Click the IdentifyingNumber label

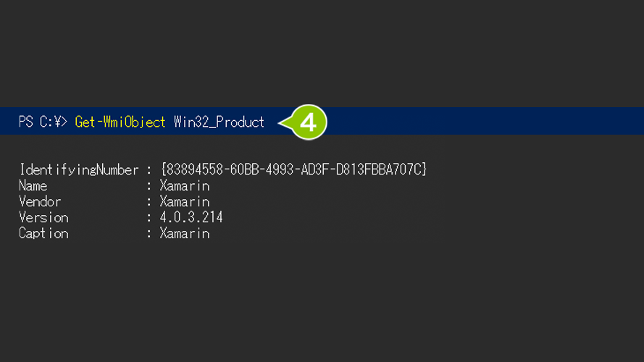(x=79, y=170)
